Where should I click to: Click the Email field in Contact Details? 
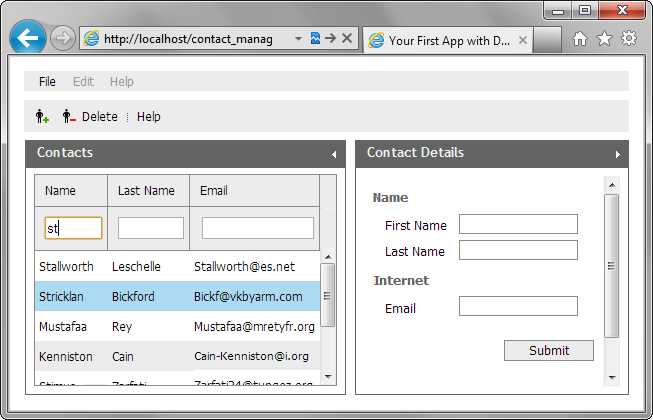[518, 306]
